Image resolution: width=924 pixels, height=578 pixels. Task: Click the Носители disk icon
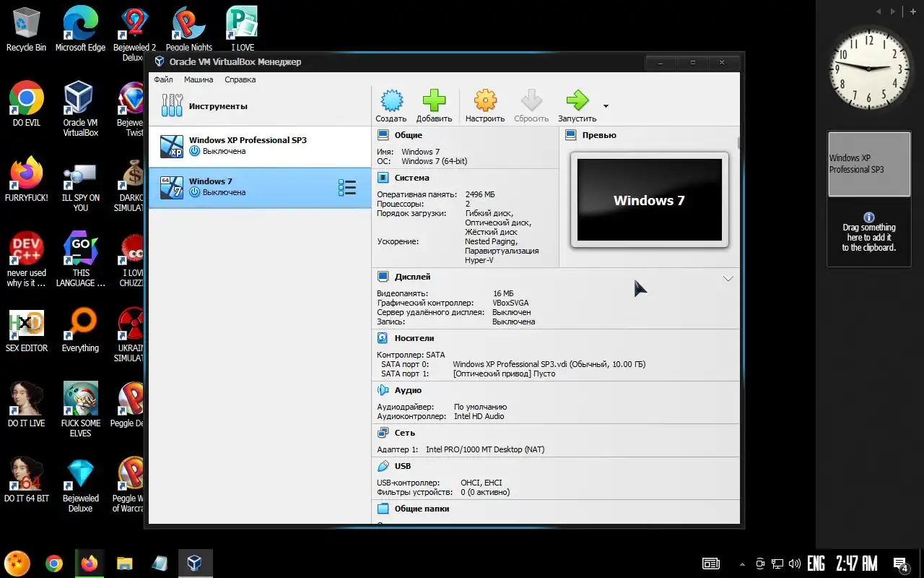pos(383,338)
